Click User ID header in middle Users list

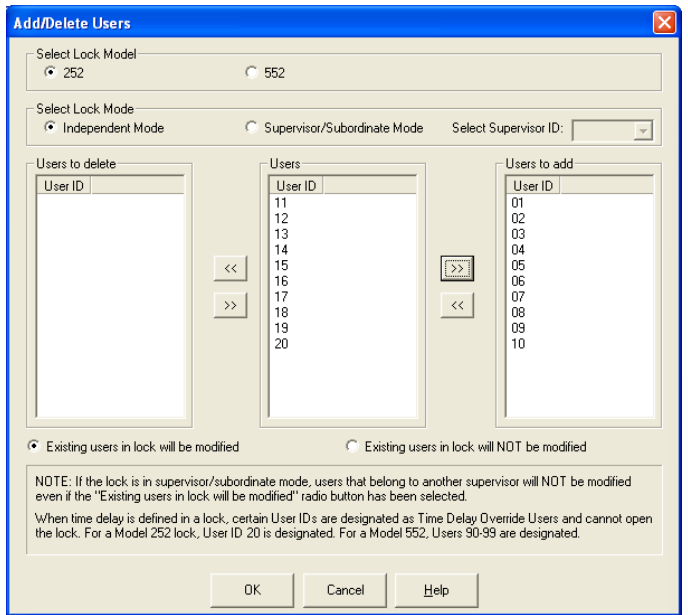coord(296,186)
